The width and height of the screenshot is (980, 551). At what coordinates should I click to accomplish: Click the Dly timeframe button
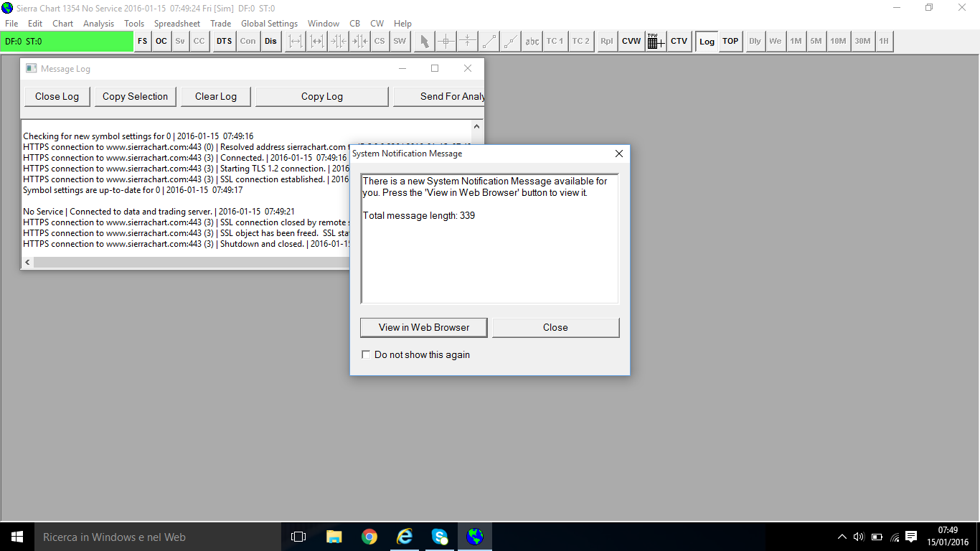(x=755, y=41)
